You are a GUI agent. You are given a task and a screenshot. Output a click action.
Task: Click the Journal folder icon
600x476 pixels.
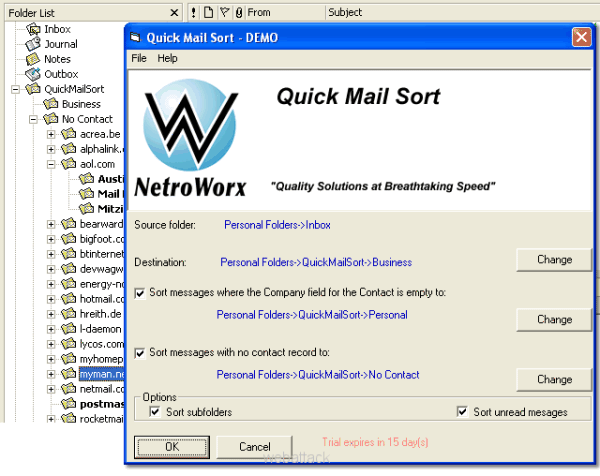pyautogui.click(x=33, y=44)
